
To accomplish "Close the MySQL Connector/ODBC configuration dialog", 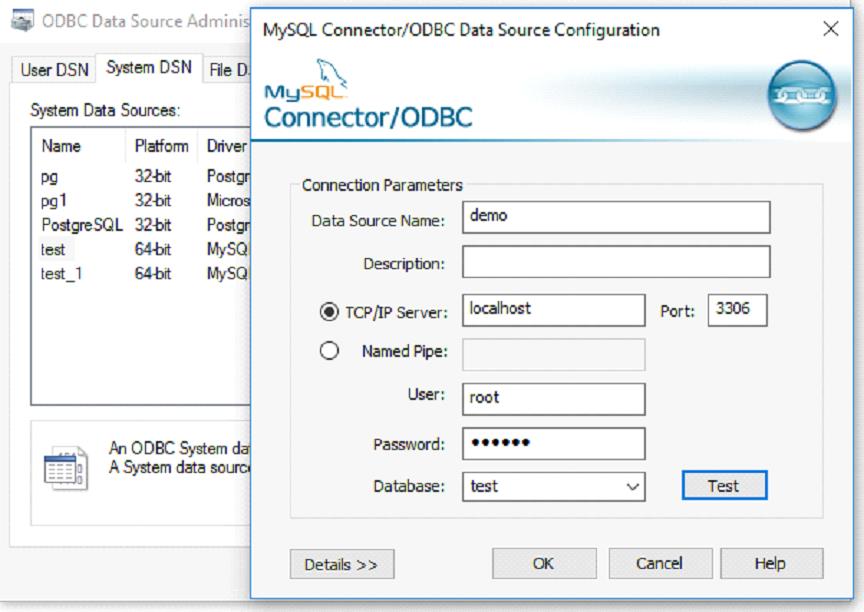I will click(x=830, y=29).
